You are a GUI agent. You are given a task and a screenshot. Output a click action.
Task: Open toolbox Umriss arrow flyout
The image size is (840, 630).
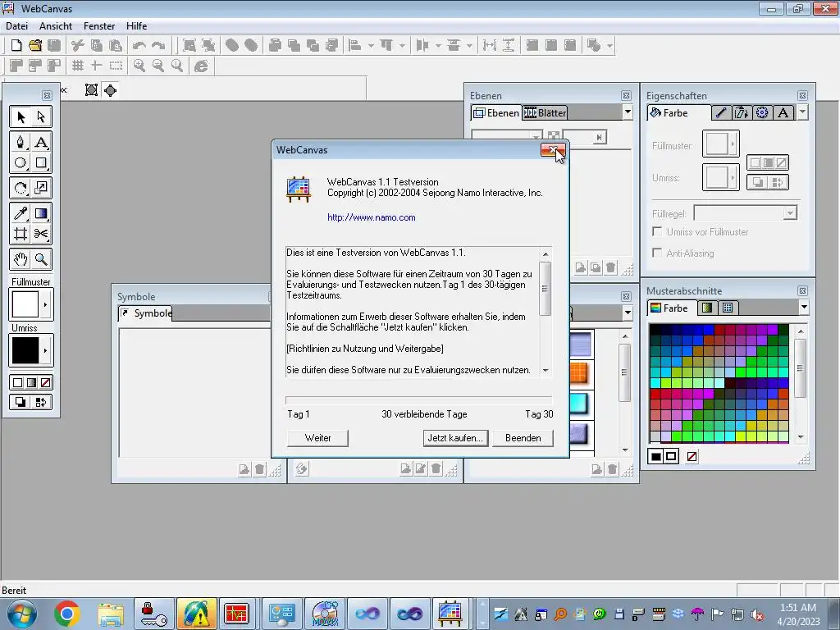[46, 350]
